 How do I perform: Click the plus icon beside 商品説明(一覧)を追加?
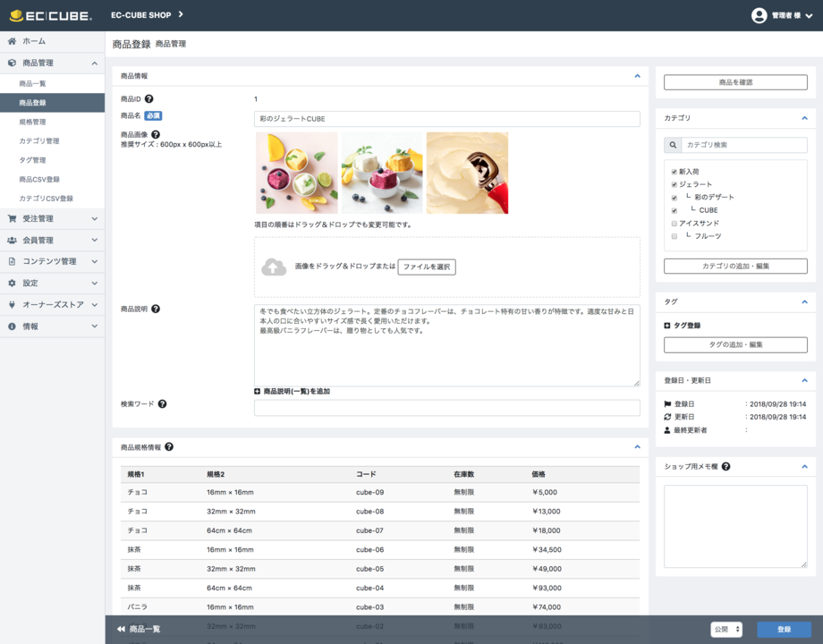[x=258, y=391]
